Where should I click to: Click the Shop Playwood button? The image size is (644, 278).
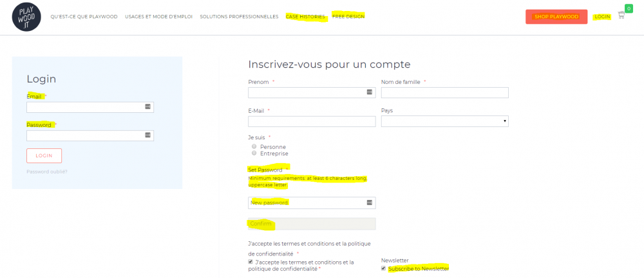click(556, 17)
